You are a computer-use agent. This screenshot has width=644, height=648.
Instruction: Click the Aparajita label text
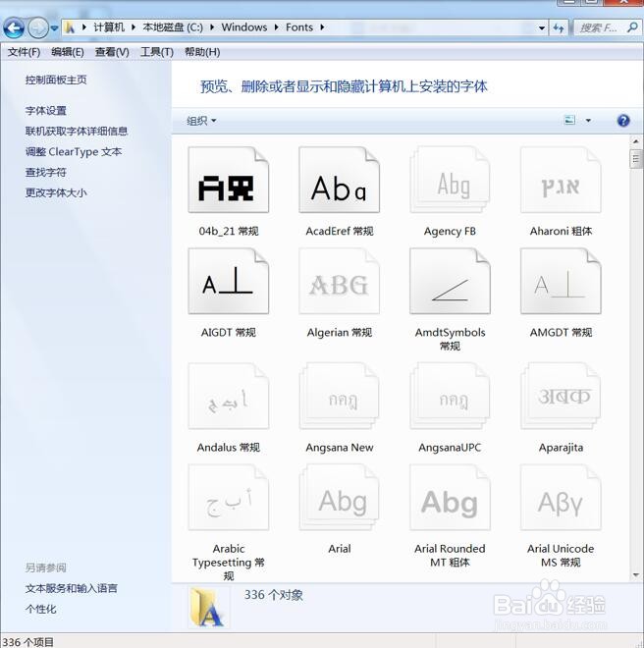[561, 448]
